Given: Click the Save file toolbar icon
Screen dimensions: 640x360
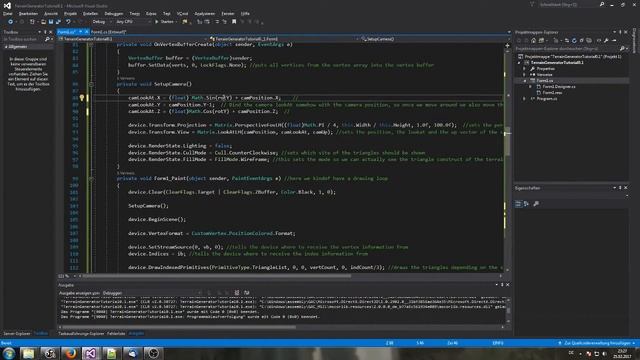Looking at the screenshot, I should 51,22.
